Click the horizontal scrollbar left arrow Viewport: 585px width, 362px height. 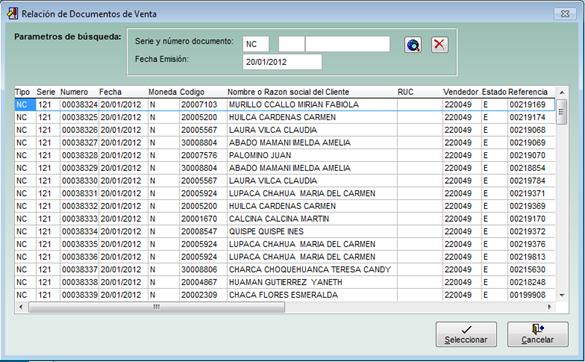point(21,307)
